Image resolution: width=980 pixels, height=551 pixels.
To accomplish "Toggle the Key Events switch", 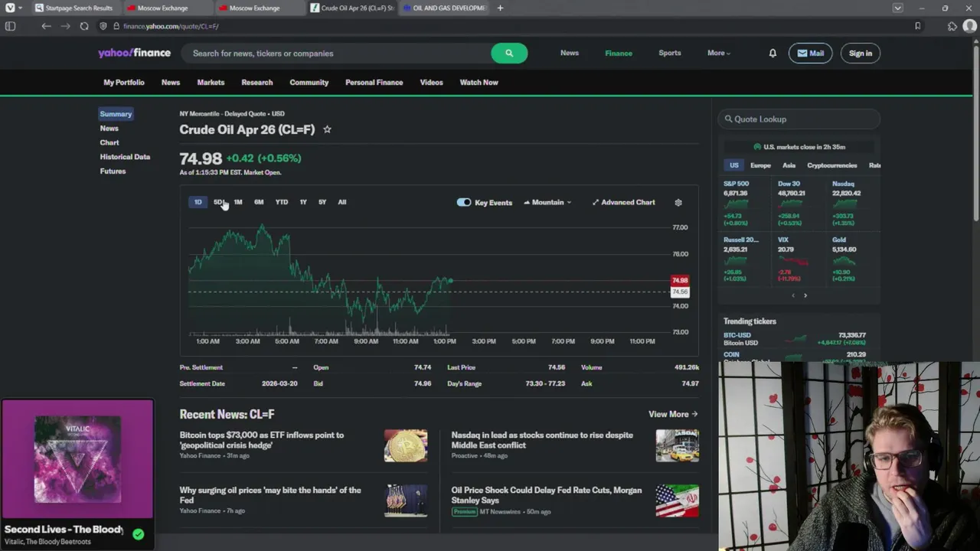I will pyautogui.click(x=464, y=202).
